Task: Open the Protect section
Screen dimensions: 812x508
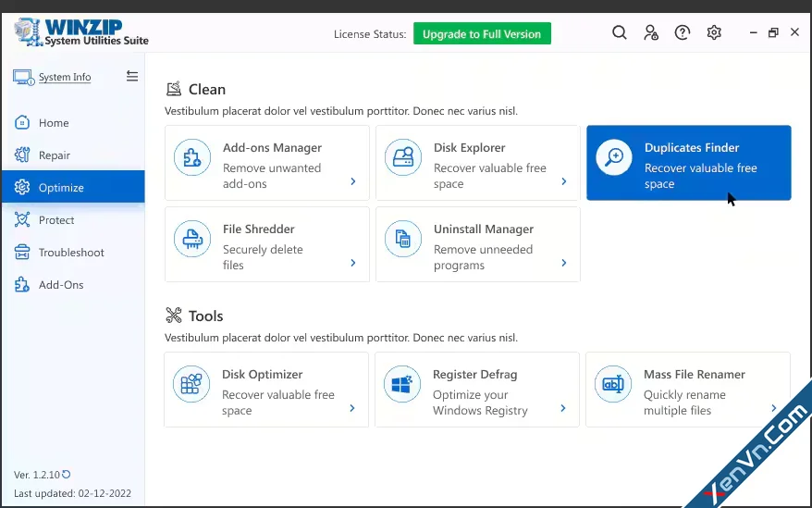Action: click(x=73, y=220)
